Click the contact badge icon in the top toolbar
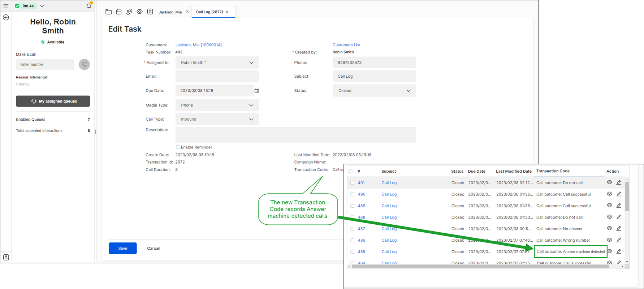644x289 pixels. [150, 12]
